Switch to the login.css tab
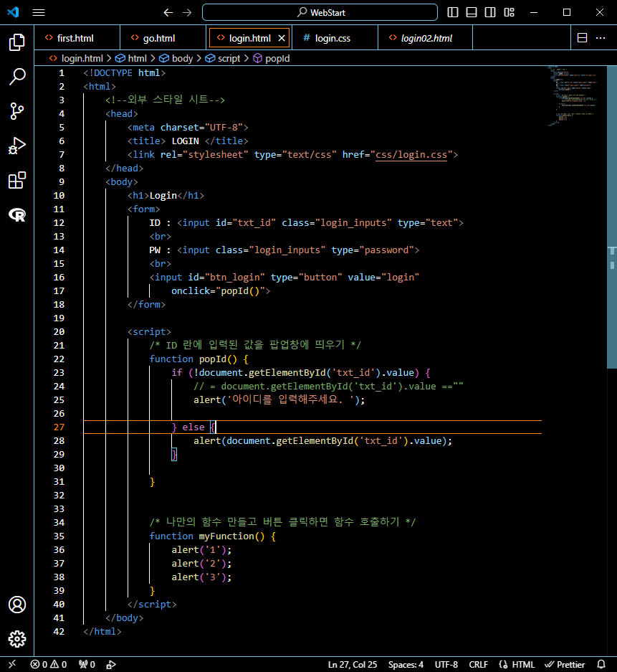 [x=335, y=38]
